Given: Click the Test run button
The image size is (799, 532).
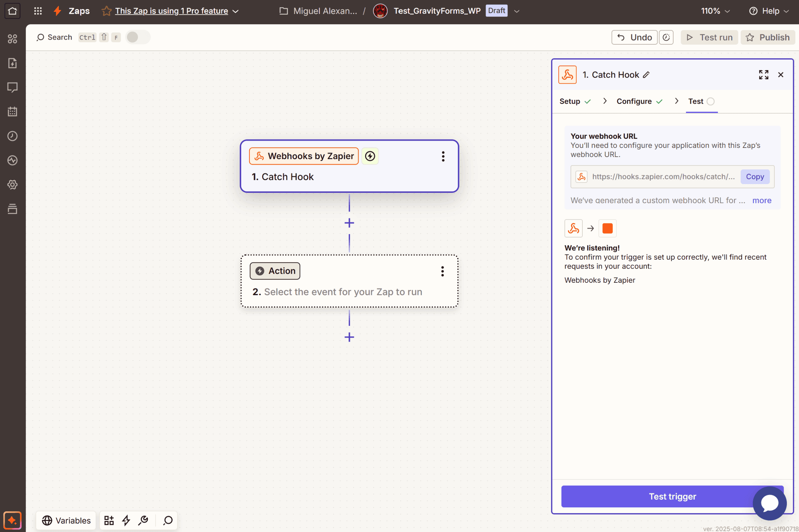Looking at the screenshot, I should [709, 37].
